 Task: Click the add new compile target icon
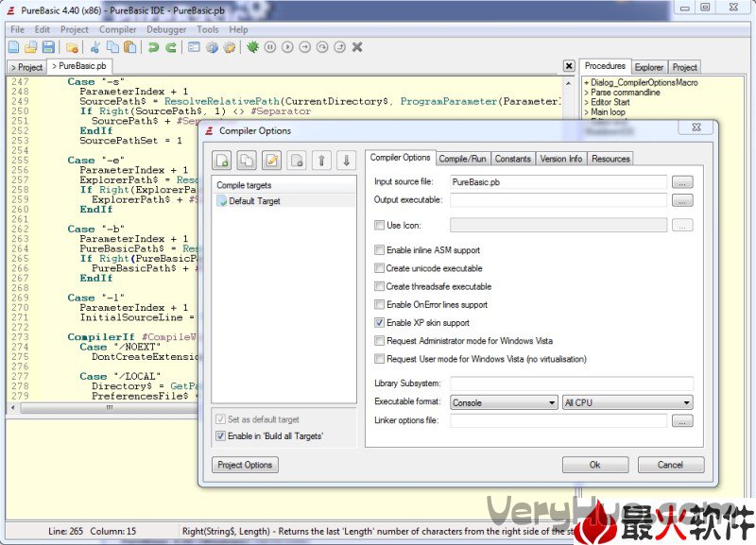(221, 161)
